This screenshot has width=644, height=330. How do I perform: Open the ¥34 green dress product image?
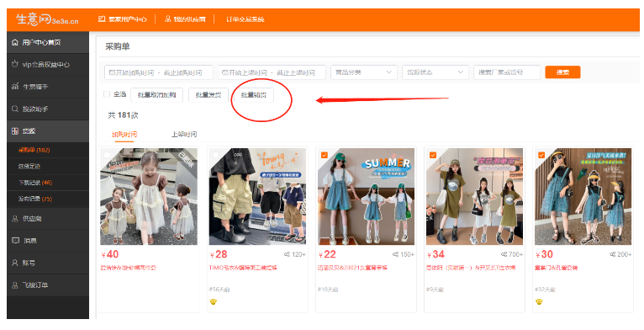tap(475, 197)
